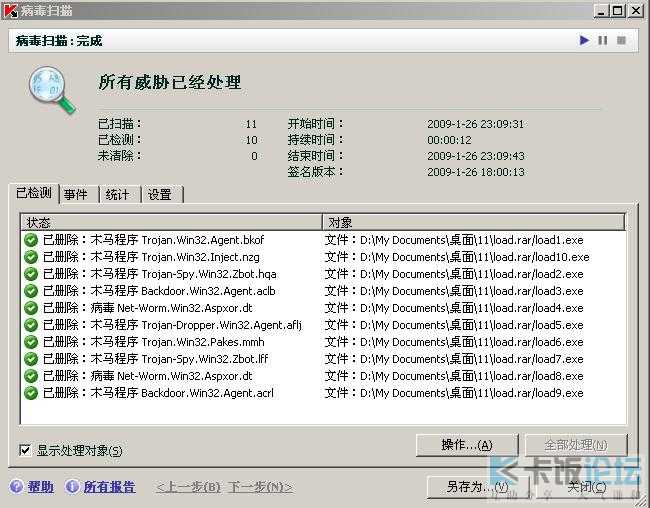Click the 下一步(N) link

point(261,487)
